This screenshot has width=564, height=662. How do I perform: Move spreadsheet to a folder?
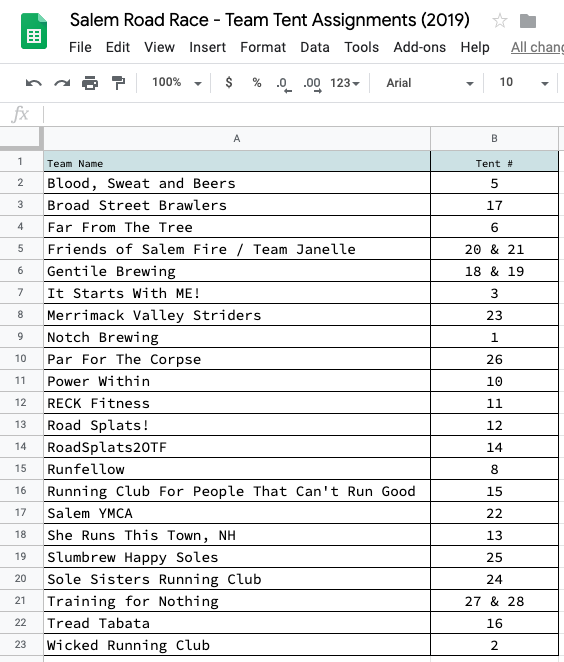pos(528,21)
